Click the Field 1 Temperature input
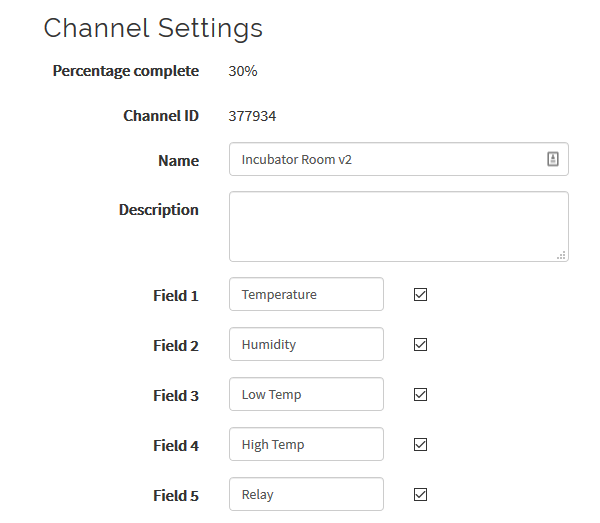 tap(306, 295)
